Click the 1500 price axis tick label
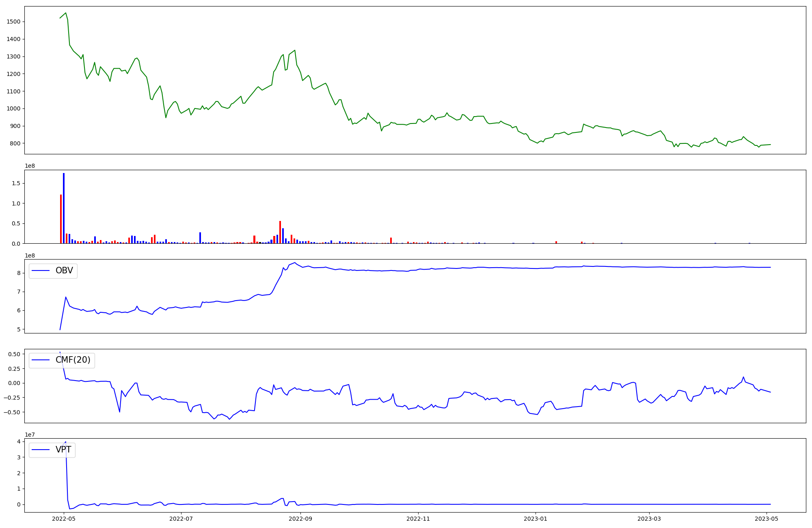 [13, 22]
